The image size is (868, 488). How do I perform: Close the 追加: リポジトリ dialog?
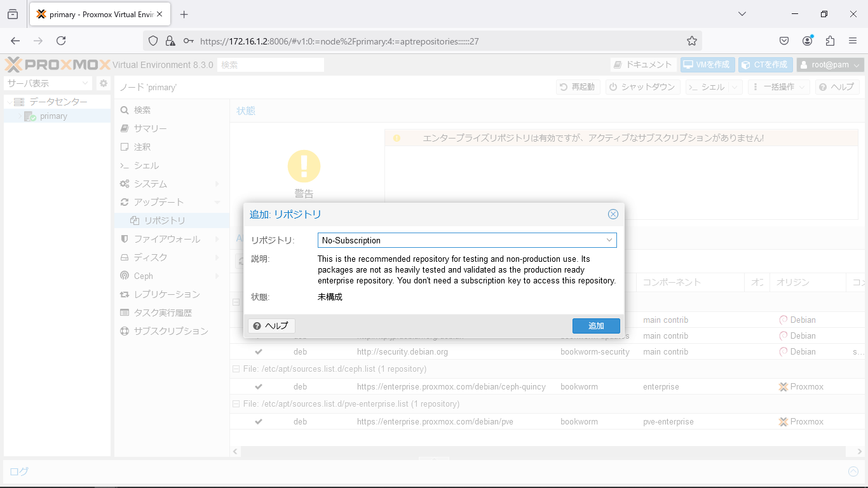coord(613,214)
